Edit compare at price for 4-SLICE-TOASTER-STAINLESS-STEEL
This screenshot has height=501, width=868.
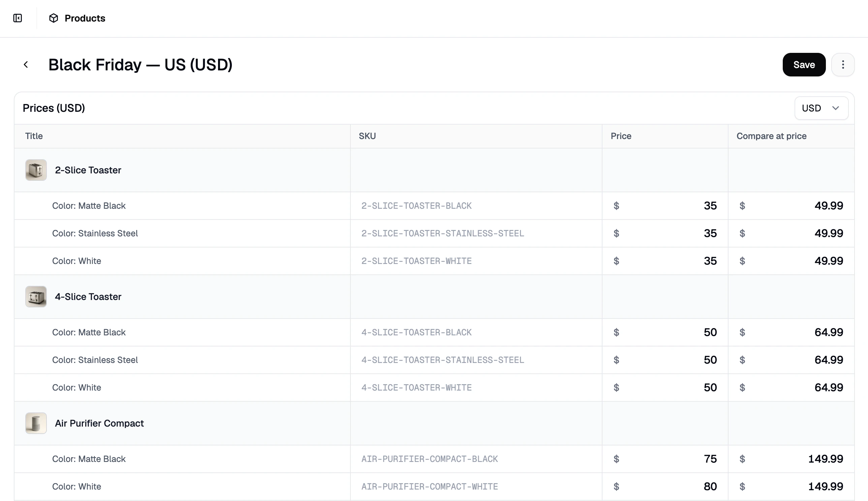(x=791, y=360)
